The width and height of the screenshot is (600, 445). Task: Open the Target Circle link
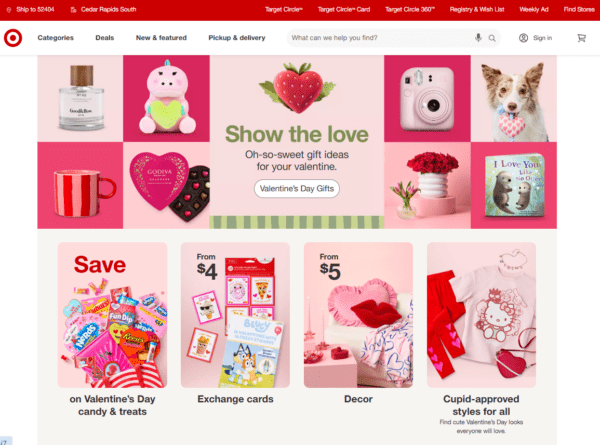click(x=284, y=10)
